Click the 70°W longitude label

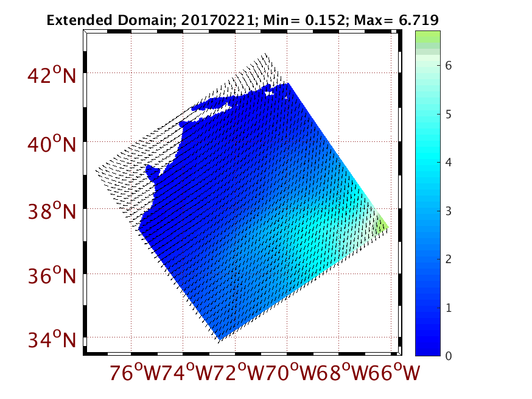pos(291,372)
